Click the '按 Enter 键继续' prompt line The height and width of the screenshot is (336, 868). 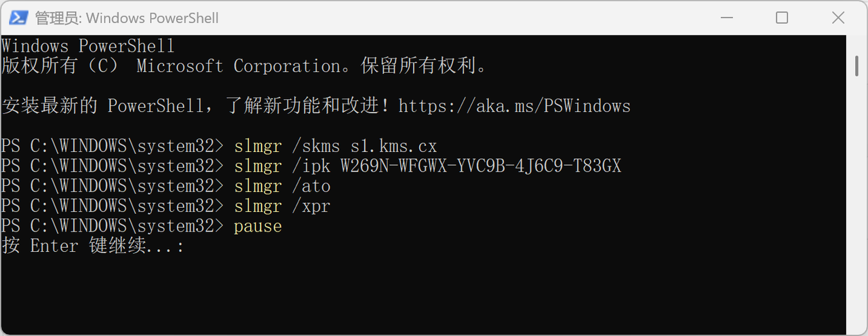tap(92, 246)
